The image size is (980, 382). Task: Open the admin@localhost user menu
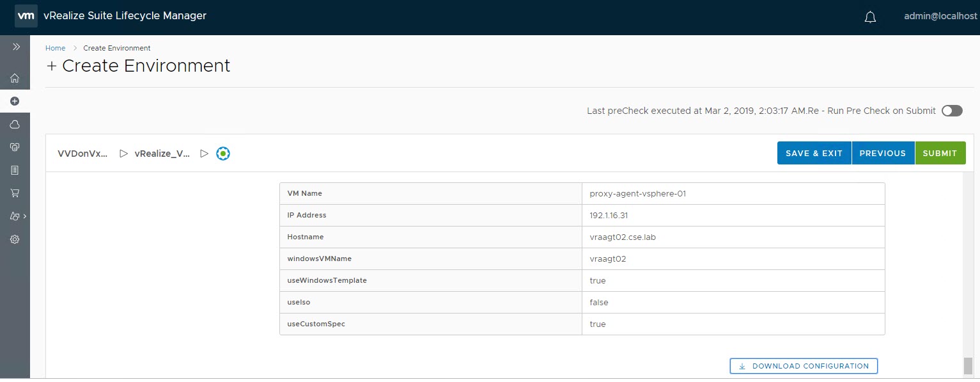[x=940, y=17]
